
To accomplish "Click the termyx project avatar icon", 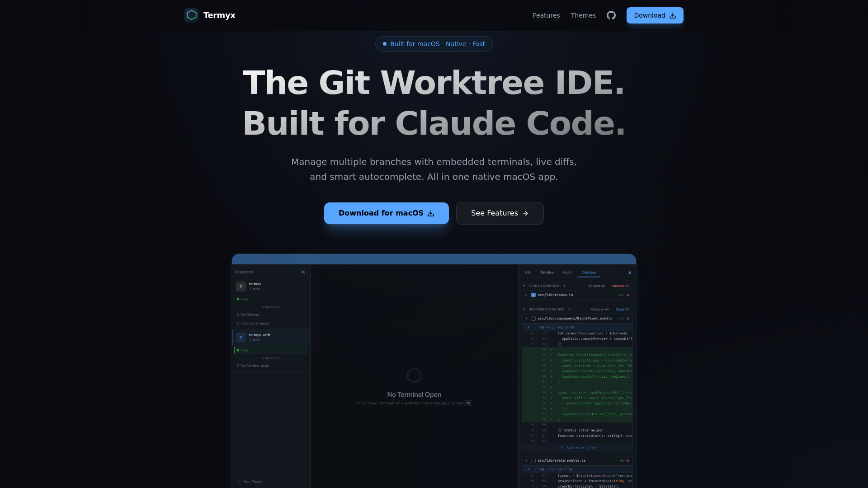I will (241, 286).
